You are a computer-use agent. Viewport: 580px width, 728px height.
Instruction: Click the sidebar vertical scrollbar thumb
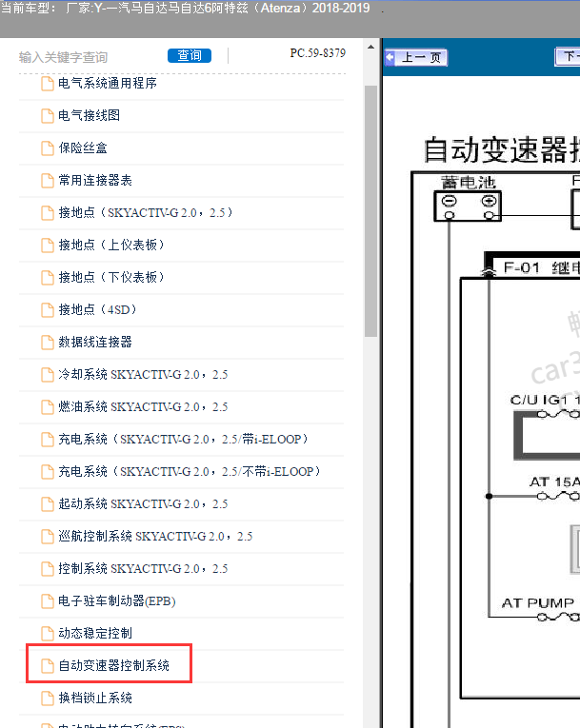[370, 211]
